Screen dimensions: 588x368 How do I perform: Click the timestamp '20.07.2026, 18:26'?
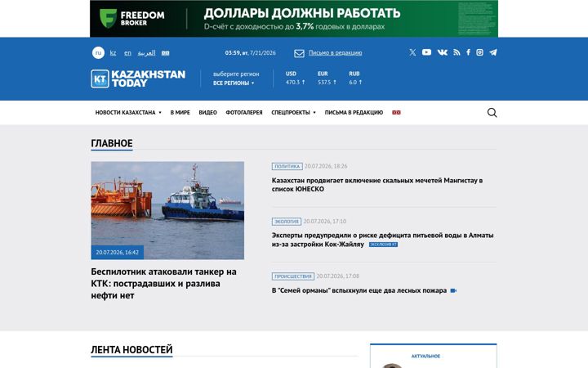coord(326,166)
